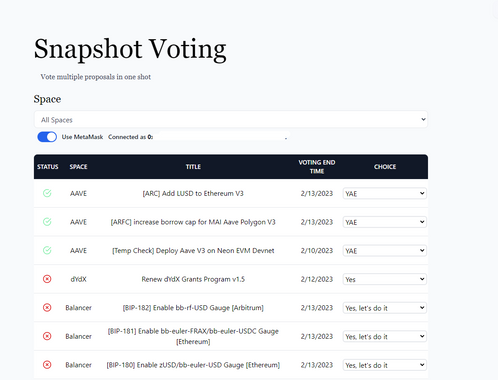498x380 pixels.
Task: Open choice dropdown for Renew dYdX Grants Program
Action: 385,279
